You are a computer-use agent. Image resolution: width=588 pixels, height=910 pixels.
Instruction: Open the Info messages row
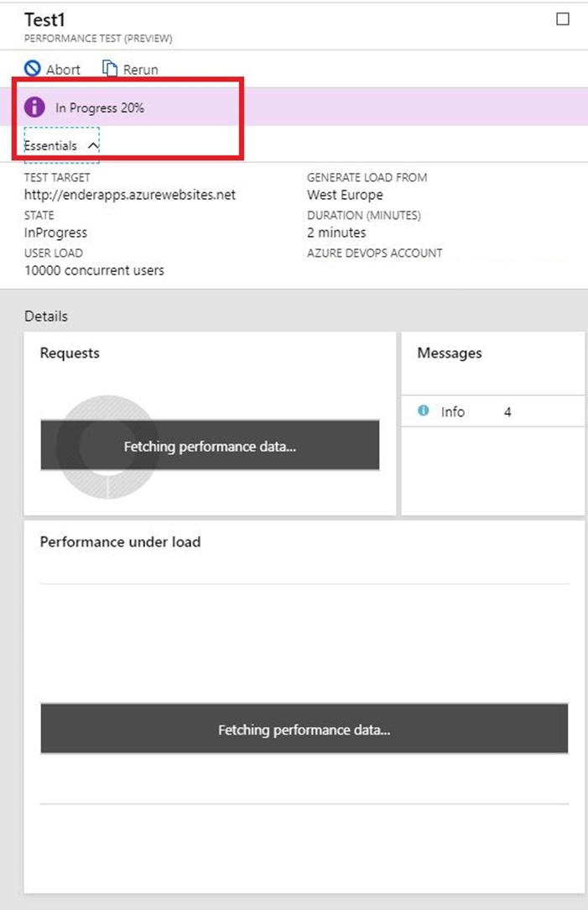point(492,411)
